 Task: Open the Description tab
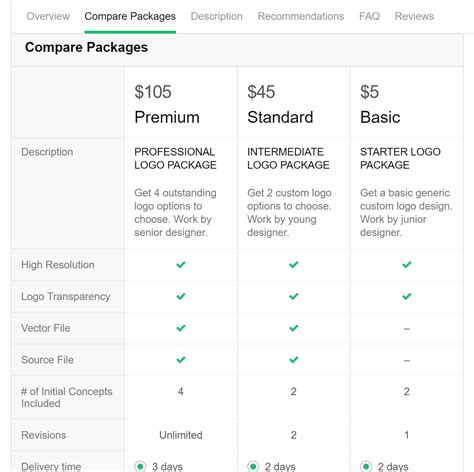tap(217, 16)
